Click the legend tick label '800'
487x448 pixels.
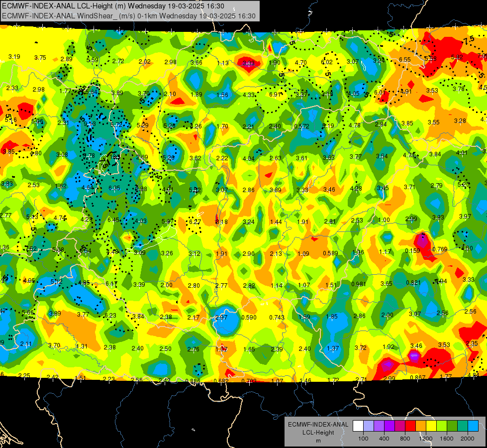tap(405, 439)
